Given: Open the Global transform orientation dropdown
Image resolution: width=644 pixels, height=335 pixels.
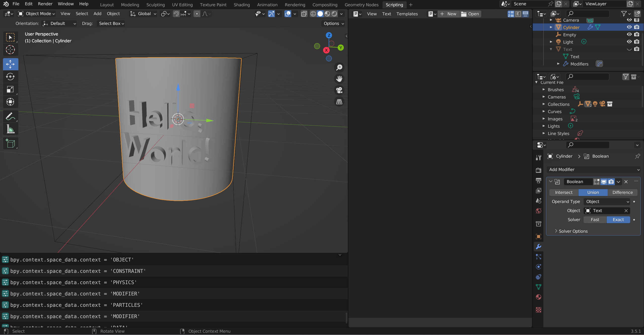Looking at the screenshot, I should tap(143, 14).
